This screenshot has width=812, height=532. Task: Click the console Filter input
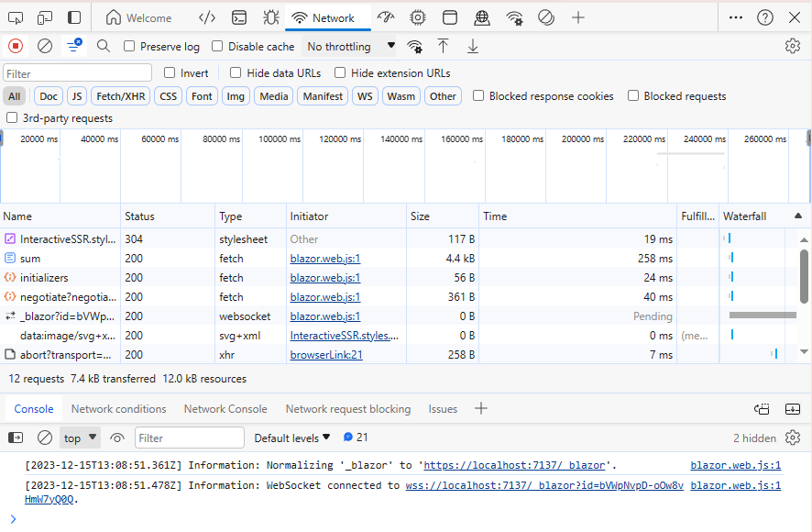point(190,438)
